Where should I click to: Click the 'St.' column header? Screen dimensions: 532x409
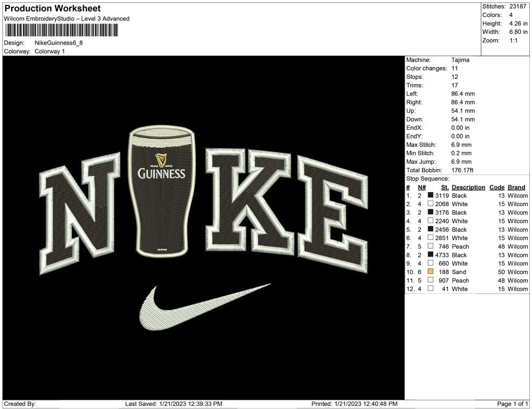pos(445,187)
